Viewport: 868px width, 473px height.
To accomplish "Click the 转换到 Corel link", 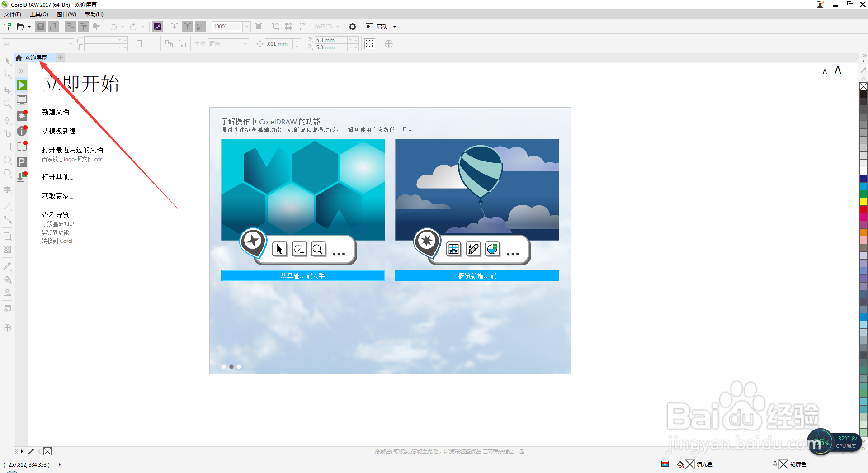I will [x=57, y=241].
